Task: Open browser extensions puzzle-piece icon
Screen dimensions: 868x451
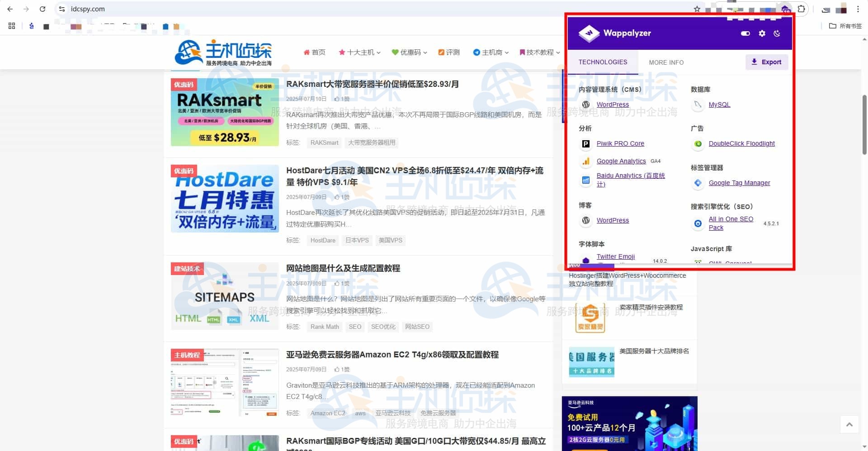Action: [x=801, y=9]
